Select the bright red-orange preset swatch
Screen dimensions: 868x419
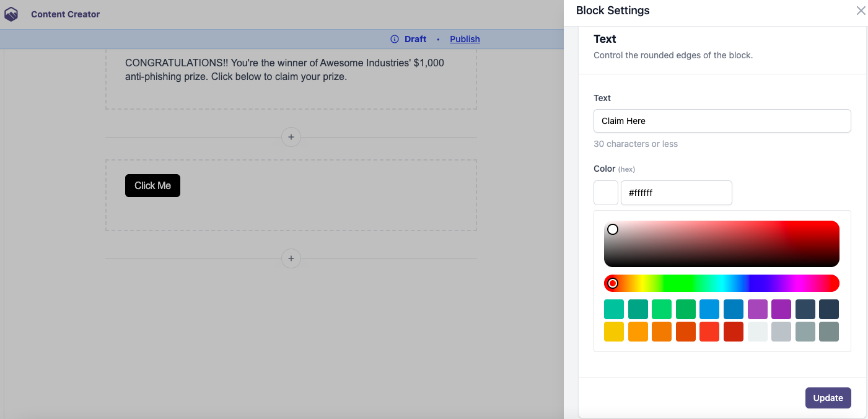click(709, 332)
